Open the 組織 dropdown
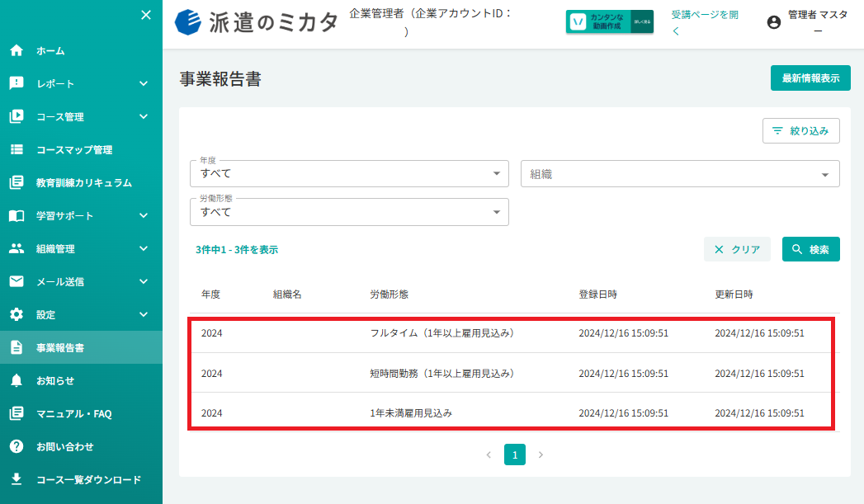The height and width of the screenshot is (504, 864). pyautogui.click(x=680, y=174)
